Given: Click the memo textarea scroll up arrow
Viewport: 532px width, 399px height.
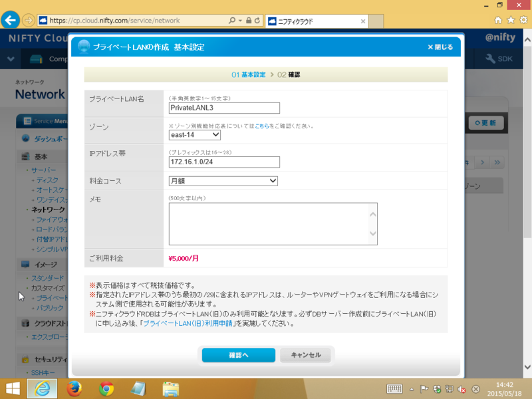Looking at the screenshot, I should (x=373, y=214).
